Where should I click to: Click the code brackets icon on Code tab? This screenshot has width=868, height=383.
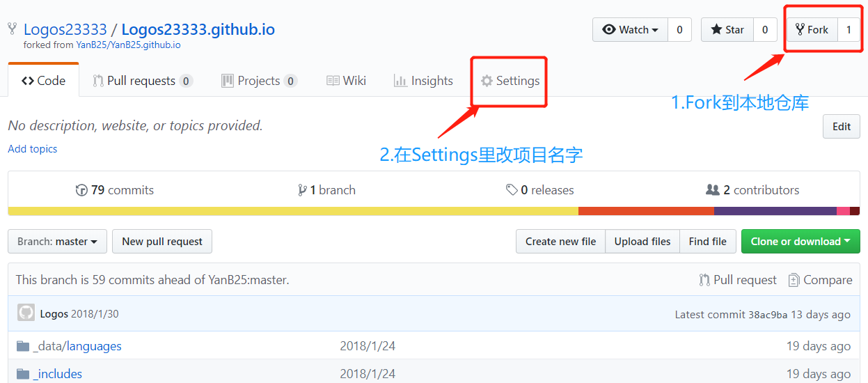point(28,81)
